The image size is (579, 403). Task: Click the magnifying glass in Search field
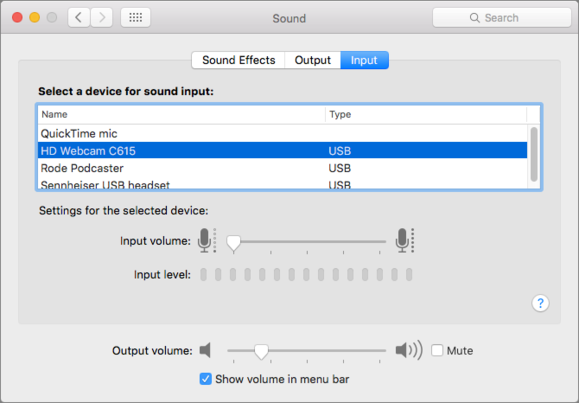click(474, 18)
